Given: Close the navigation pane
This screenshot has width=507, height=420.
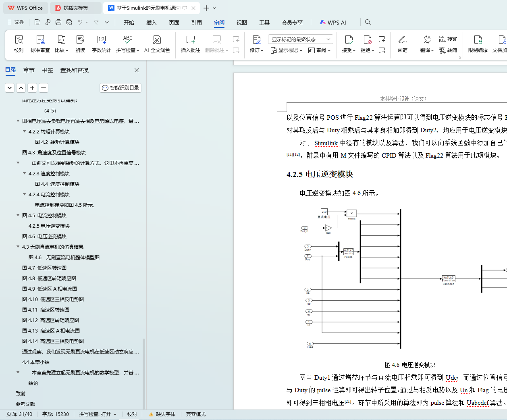Looking at the screenshot, I should click(x=137, y=70).
